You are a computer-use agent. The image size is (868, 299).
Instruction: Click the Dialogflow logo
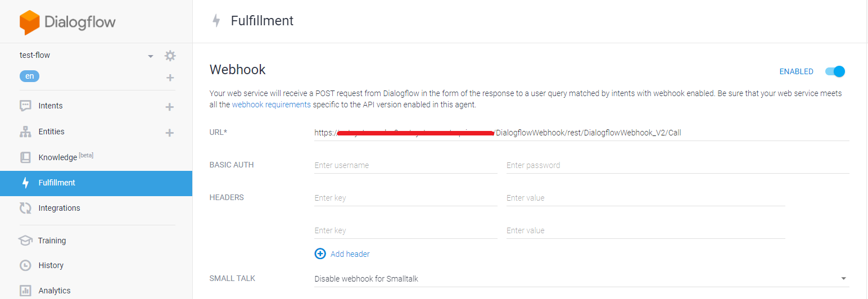pyautogui.click(x=67, y=22)
